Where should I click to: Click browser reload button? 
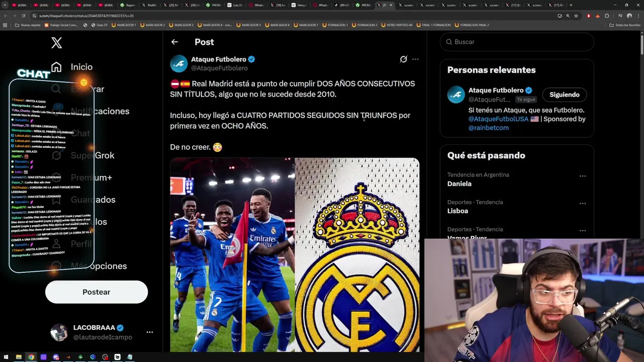[x=23, y=16]
